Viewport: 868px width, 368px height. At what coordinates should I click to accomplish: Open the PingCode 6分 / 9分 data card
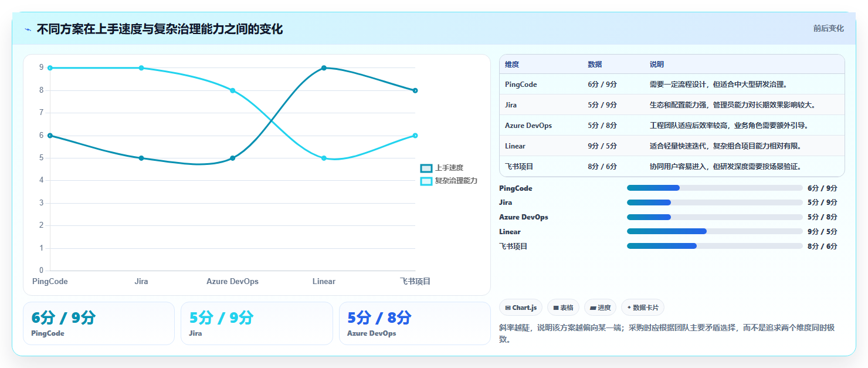point(99,323)
